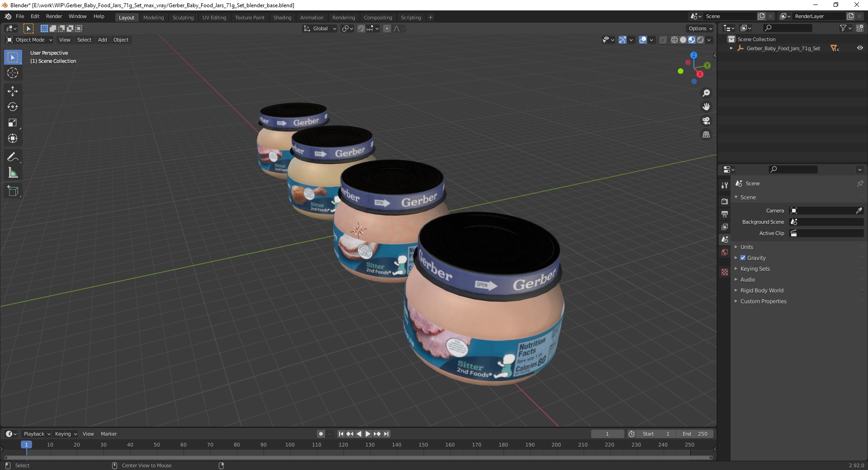Open the Tool properties tab
The height and width of the screenshot is (470, 868).
click(725, 185)
